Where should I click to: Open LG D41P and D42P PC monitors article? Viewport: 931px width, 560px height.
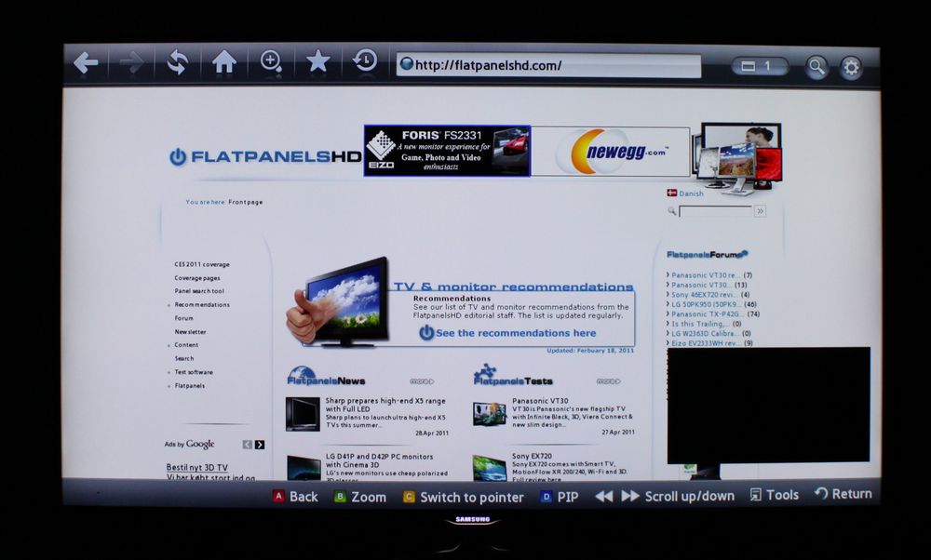[x=380, y=460]
